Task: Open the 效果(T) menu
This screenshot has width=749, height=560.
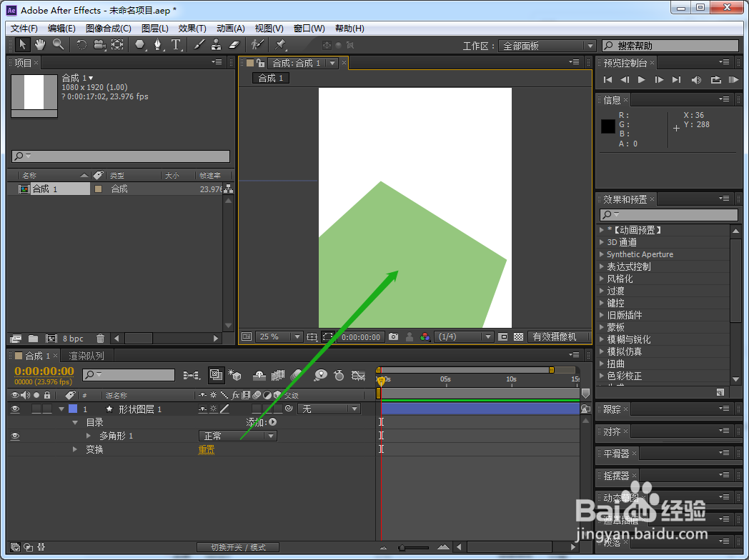Action: 192,29
